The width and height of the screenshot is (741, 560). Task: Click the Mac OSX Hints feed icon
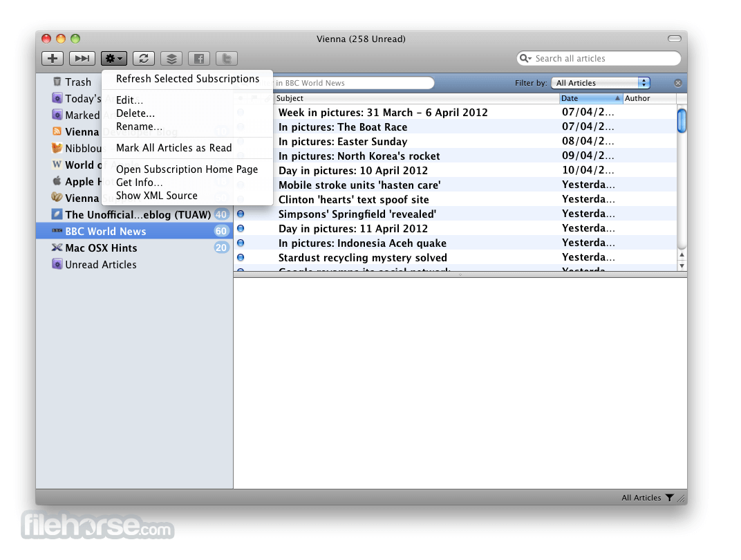tap(57, 247)
